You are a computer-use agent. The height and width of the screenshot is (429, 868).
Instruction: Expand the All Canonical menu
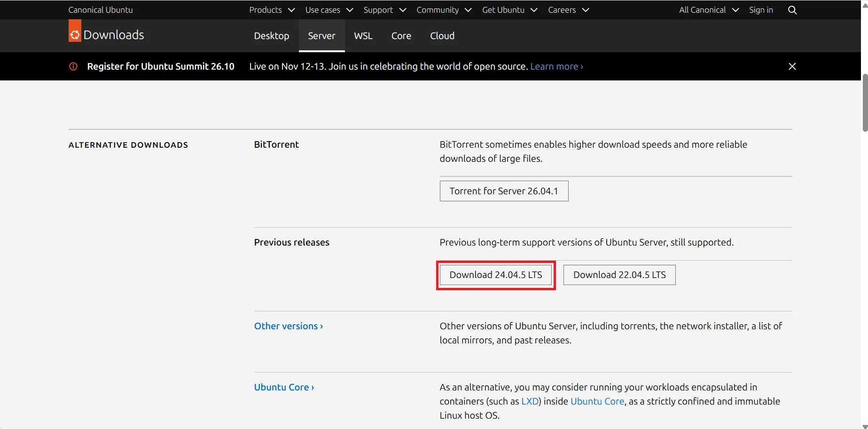[x=709, y=10]
